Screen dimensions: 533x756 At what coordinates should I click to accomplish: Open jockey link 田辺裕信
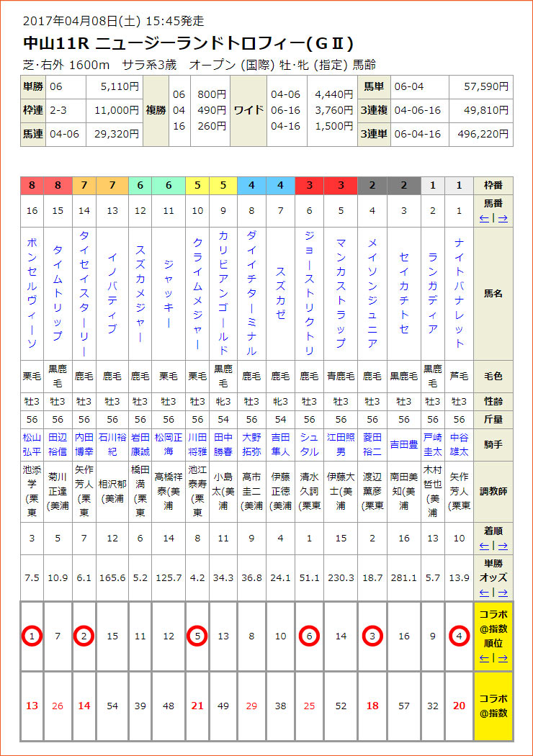58,444
